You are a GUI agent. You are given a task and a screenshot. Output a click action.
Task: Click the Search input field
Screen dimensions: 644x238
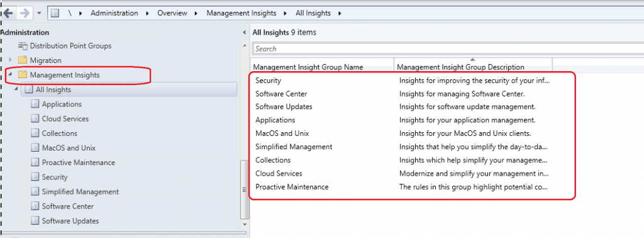pos(448,48)
